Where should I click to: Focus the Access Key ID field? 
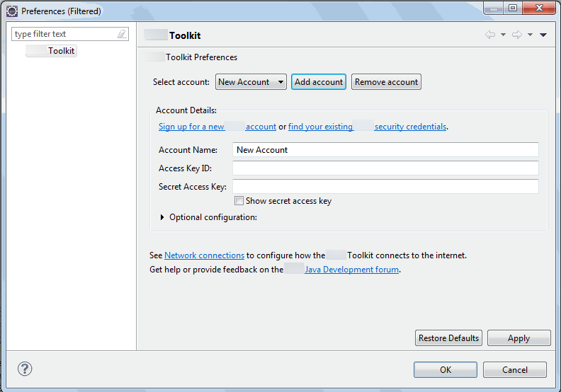[385, 168]
